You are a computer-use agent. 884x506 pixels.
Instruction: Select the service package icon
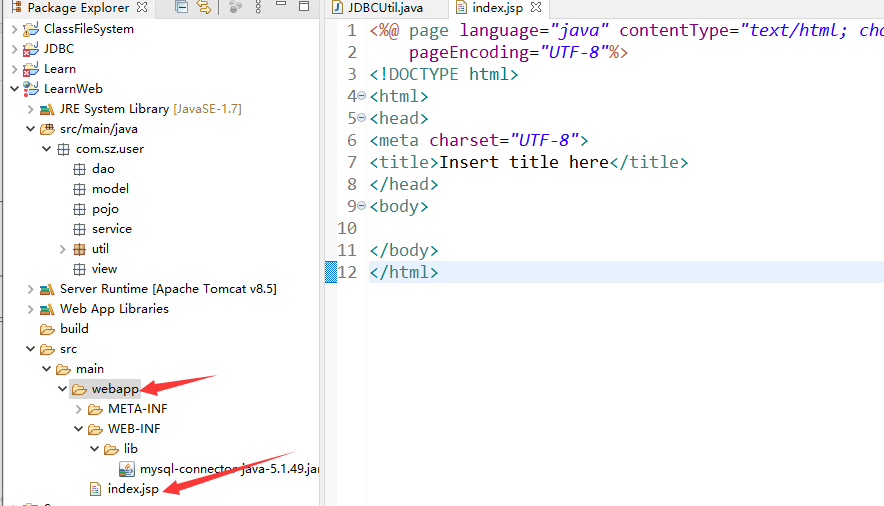79,229
